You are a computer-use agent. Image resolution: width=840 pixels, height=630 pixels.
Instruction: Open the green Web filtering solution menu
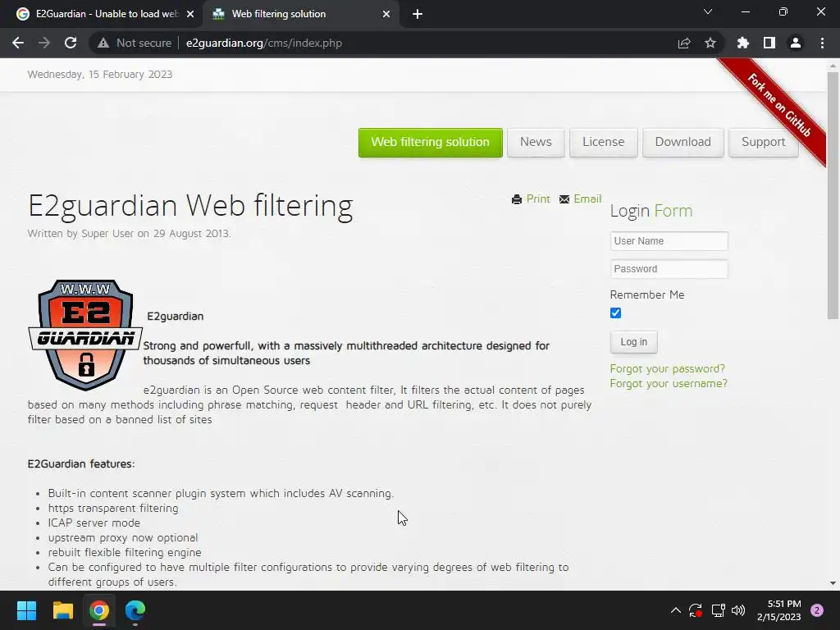430,143
